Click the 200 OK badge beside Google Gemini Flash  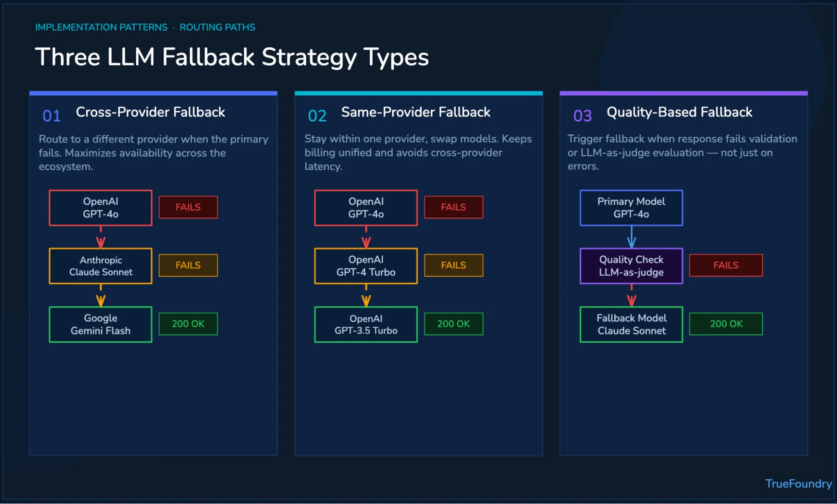click(x=188, y=324)
